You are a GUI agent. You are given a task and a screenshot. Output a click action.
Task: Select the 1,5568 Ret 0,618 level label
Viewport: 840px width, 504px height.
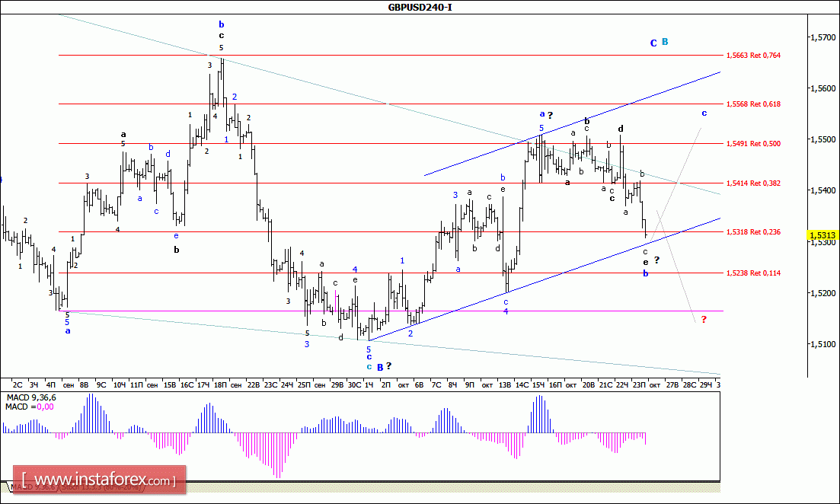753,104
